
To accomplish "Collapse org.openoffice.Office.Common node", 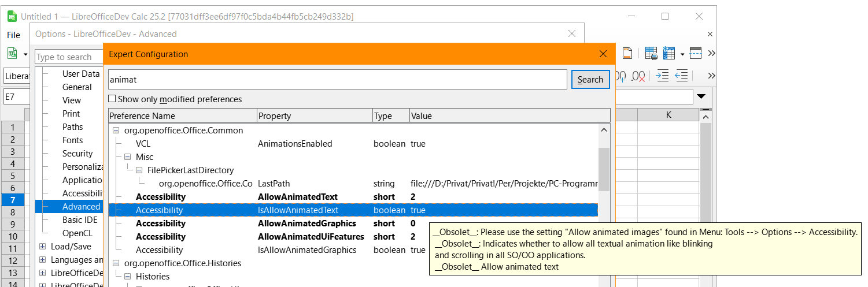I will pyautogui.click(x=116, y=131).
